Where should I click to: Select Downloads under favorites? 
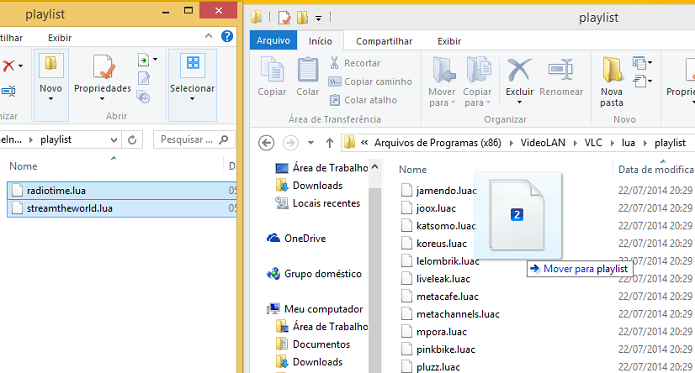pos(309,186)
